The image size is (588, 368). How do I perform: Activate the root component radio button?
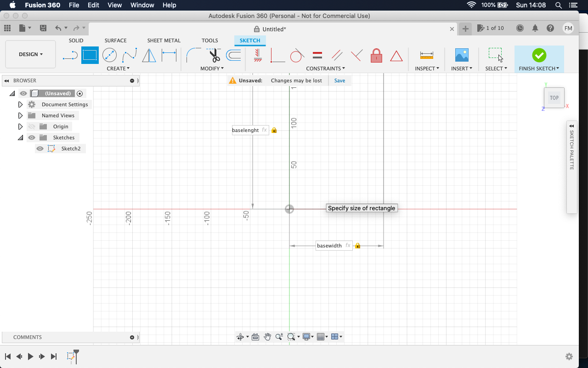[80, 93]
